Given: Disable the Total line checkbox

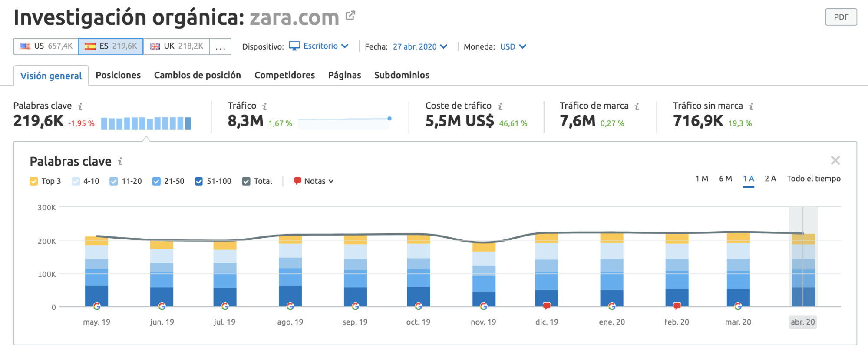Looking at the screenshot, I should [x=246, y=181].
